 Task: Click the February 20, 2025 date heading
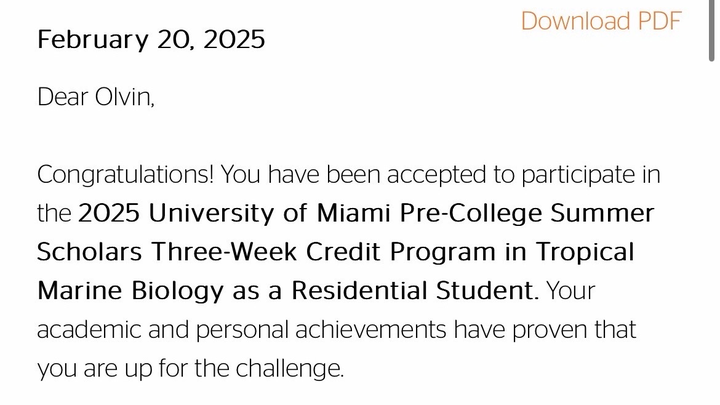[151, 39]
